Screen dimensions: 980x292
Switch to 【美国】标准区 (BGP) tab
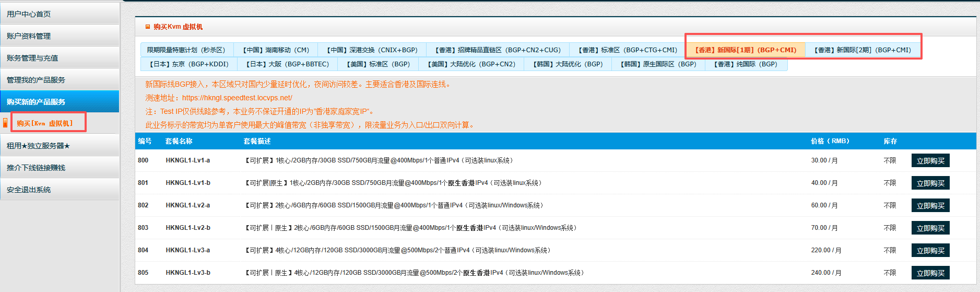[x=379, y=64]
